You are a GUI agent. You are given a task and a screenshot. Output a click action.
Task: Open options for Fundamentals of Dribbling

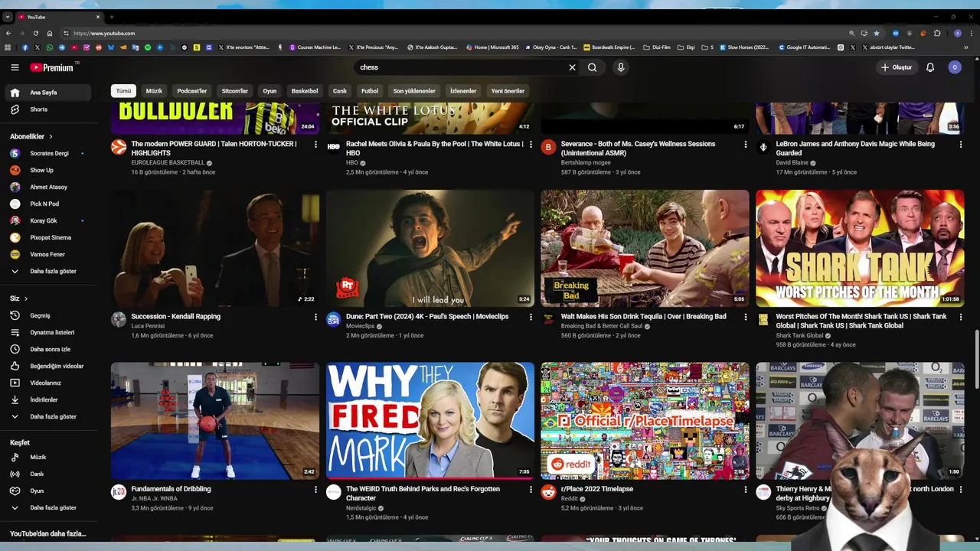(x=315, y=489)
